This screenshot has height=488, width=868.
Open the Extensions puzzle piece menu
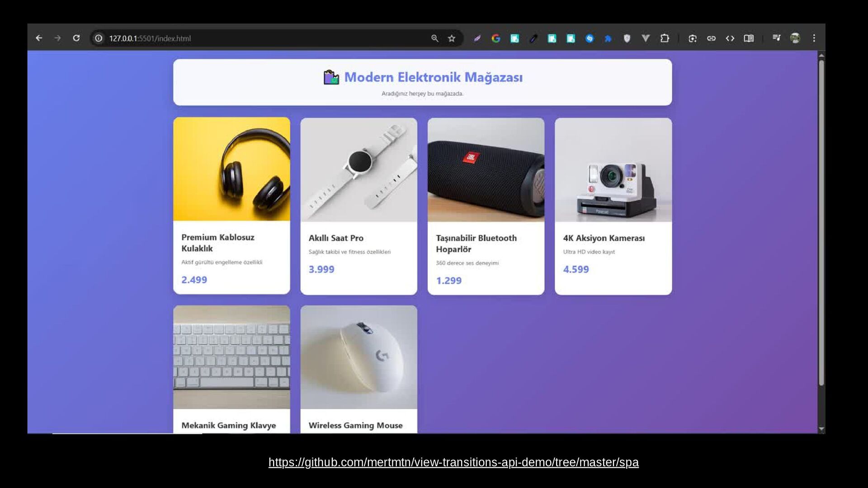[x=665, y=38]
